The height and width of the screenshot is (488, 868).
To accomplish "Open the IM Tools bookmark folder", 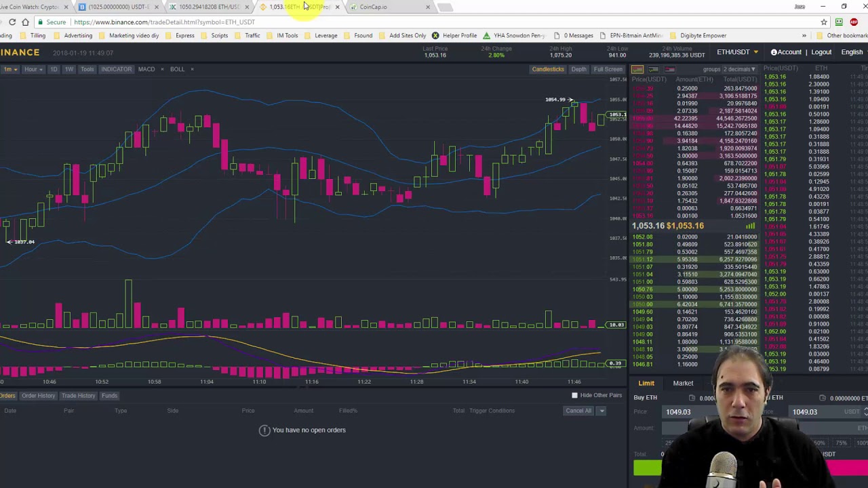I will [282, 35].
